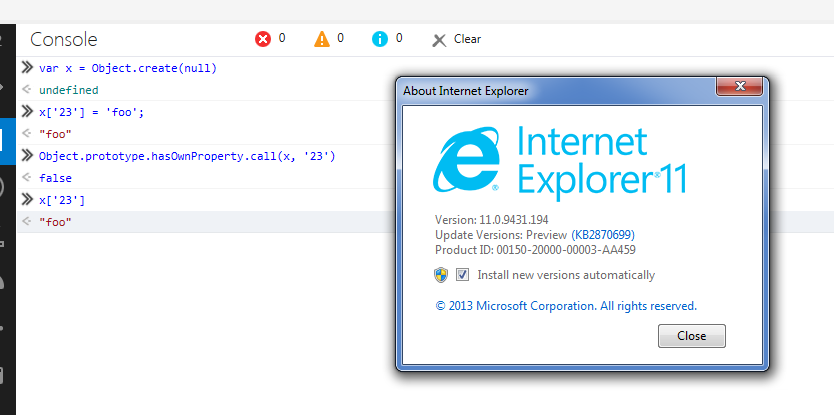Select the line var x = Object.create(null)

tap(128, 68)
